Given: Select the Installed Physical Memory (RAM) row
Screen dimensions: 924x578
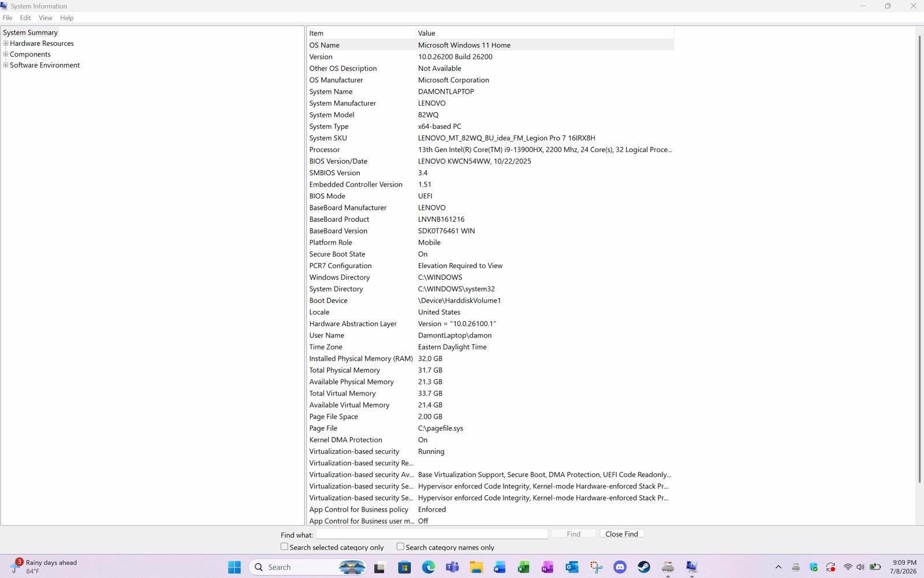Looking at the screenshot, I should click(x=490, y=358).
